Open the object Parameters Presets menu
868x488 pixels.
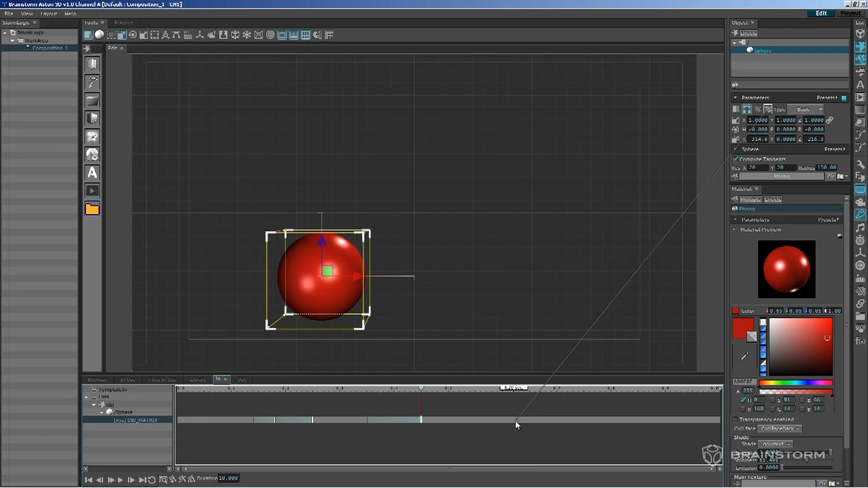click(x=827, y=98)
